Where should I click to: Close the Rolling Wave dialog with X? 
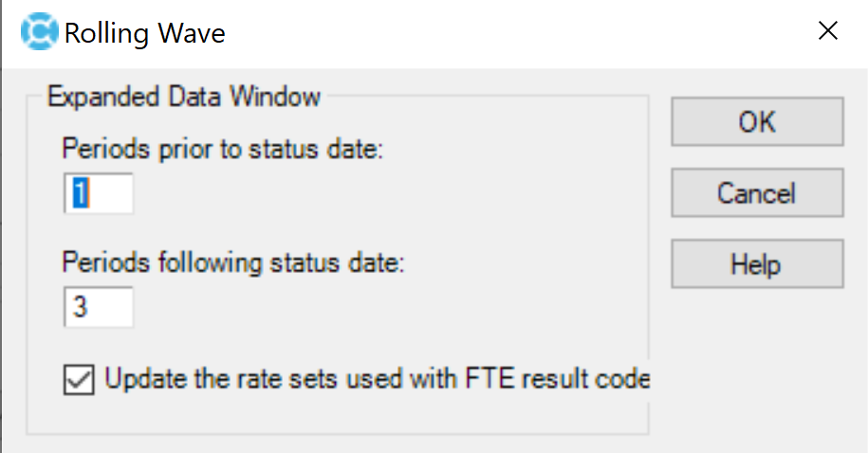point(827,31)
